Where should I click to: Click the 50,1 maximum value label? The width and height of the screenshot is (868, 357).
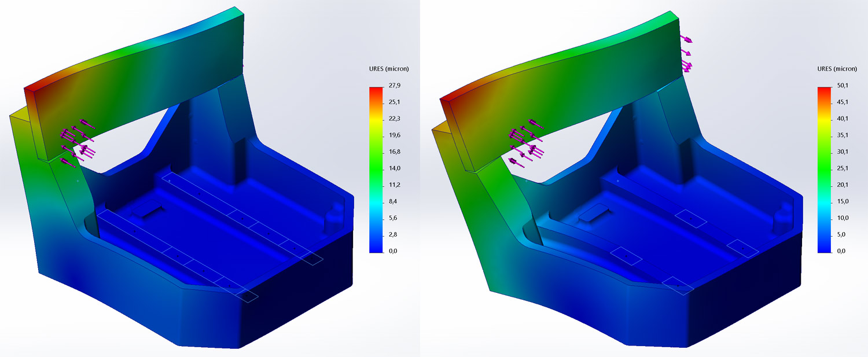point(843,86)
